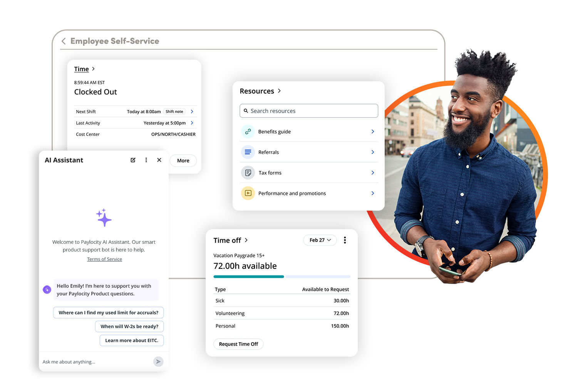Open the Time off kebab menu
The image size is (568, 392).
(x=345, y=240)
